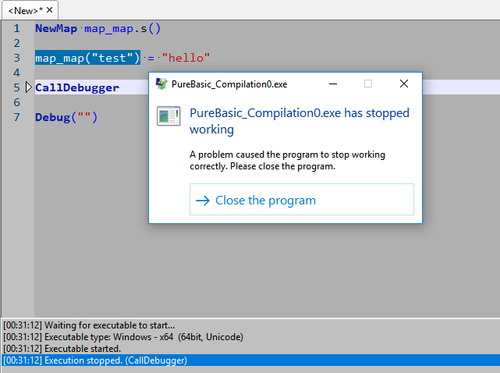Click line number 2 in the gutter
The height and width of the screenshot is (373, 500).
(x=17, y=43)
